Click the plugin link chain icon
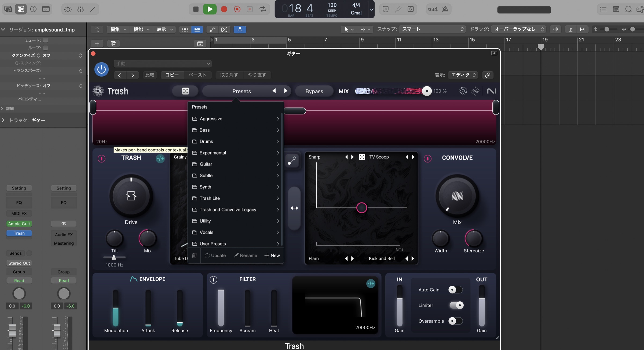The height and width of the screenshot is (350, 644). 488,75
